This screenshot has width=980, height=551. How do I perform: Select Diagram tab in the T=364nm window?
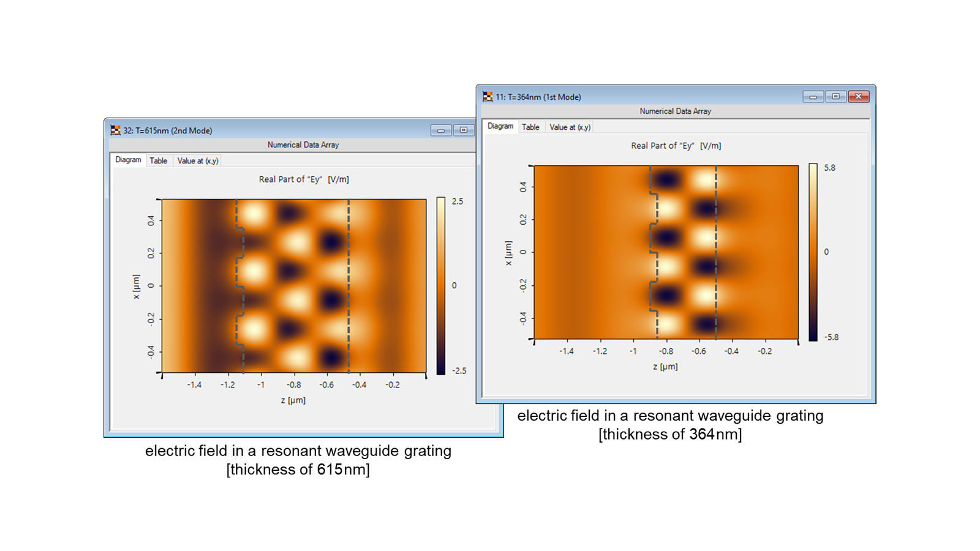click(x=500, y=126)
